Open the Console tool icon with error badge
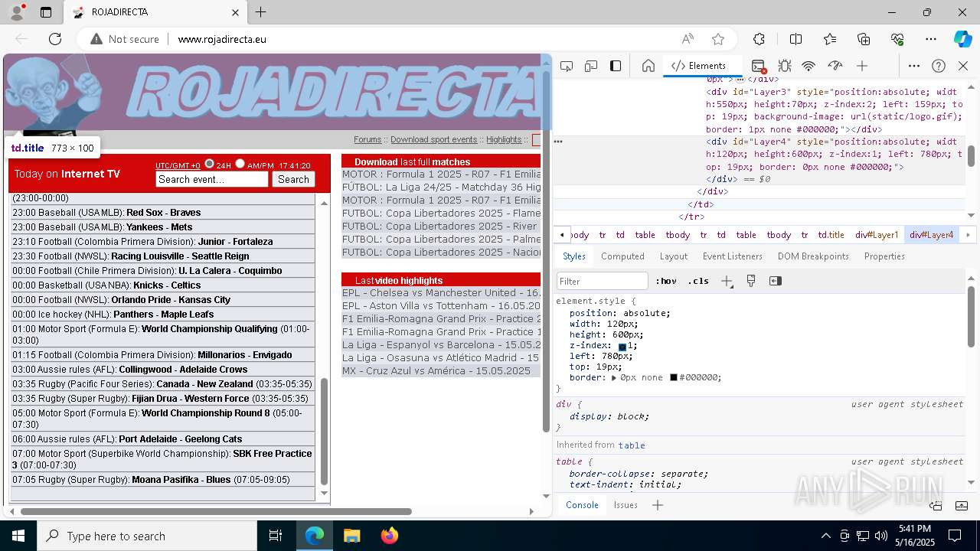Image resolution: width=980 pixels, height=551 pixels. click(759, 66)
